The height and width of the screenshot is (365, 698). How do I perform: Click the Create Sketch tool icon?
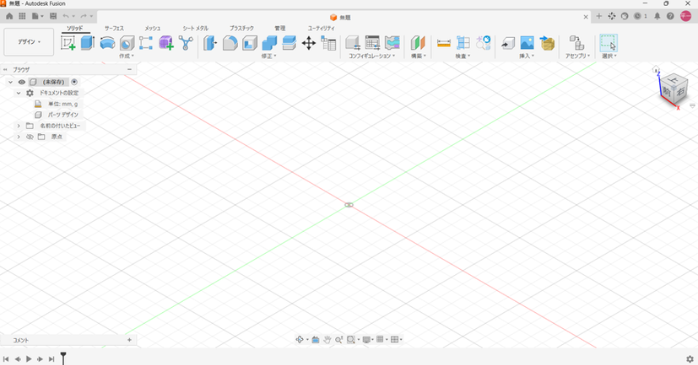point(68,43)
